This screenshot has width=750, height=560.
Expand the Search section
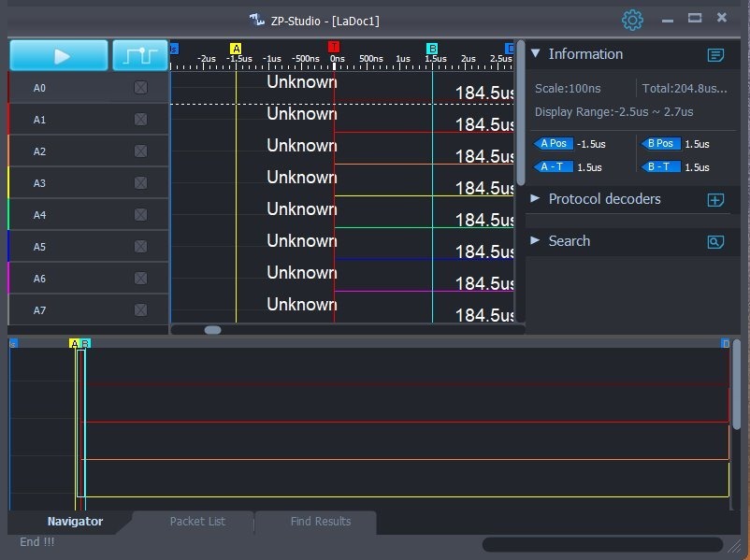click(x=536, y=241)
